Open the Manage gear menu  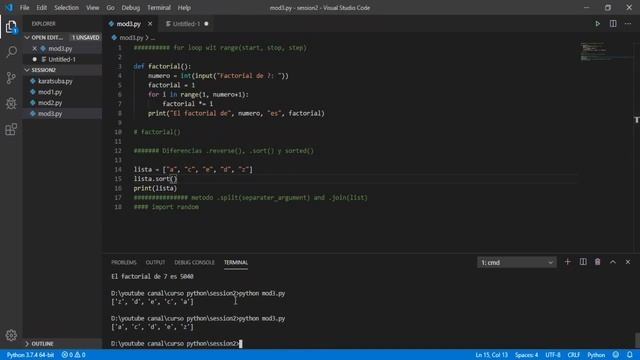pos(11,335)
